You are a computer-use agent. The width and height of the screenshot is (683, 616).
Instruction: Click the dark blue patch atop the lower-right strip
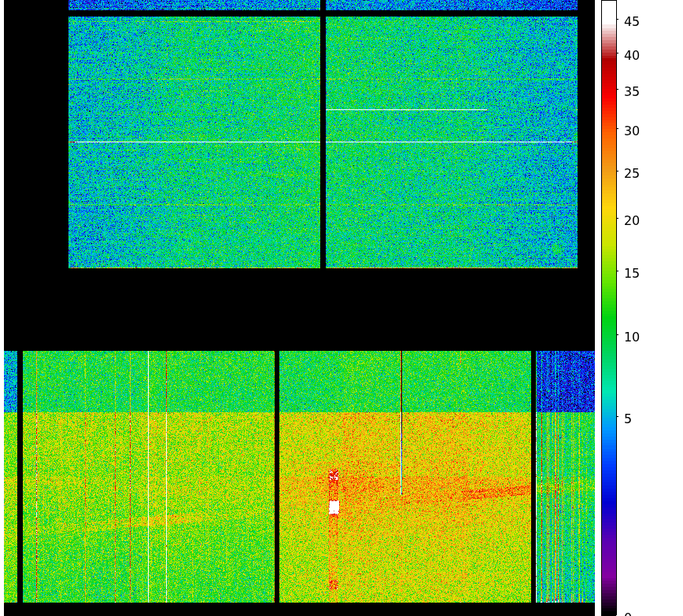tap(565, 382)
